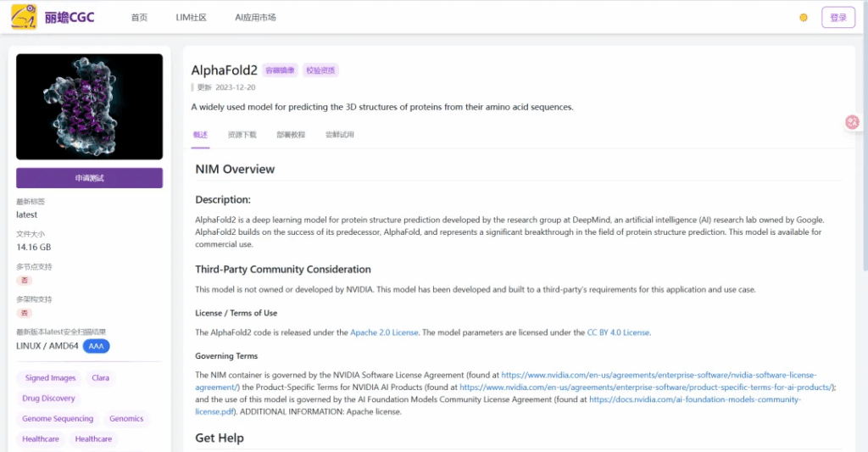This screenshot has height=452, width=868.
Task: Click the AAA security scan badge
Action: [96, 346]
